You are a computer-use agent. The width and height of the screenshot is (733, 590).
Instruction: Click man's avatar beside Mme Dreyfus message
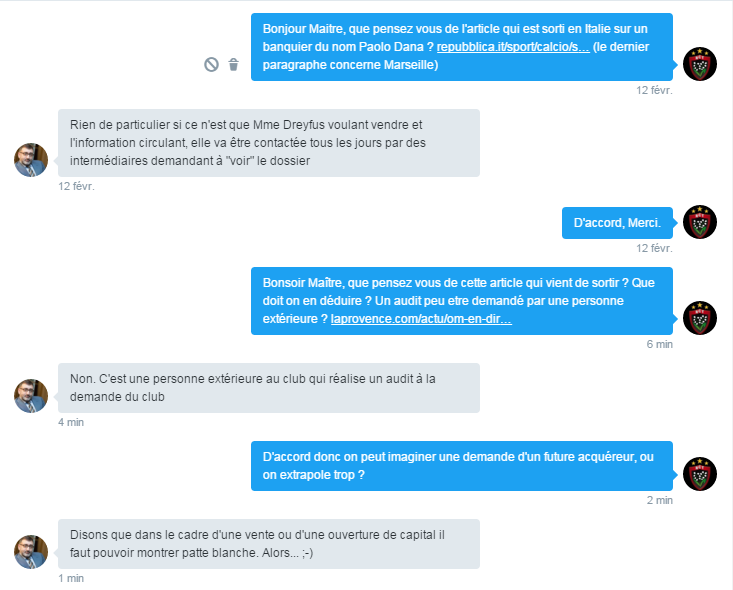click(x=31, y=160)
